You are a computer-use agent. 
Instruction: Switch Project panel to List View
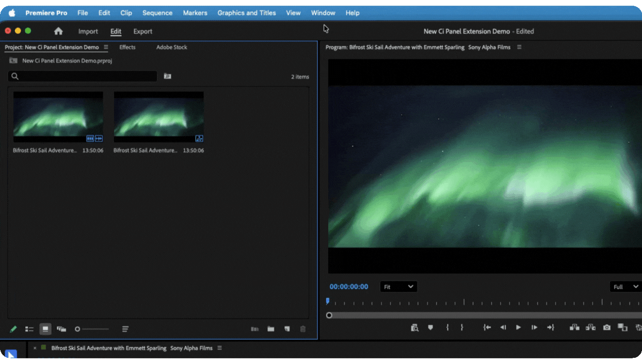pos(29,329)
